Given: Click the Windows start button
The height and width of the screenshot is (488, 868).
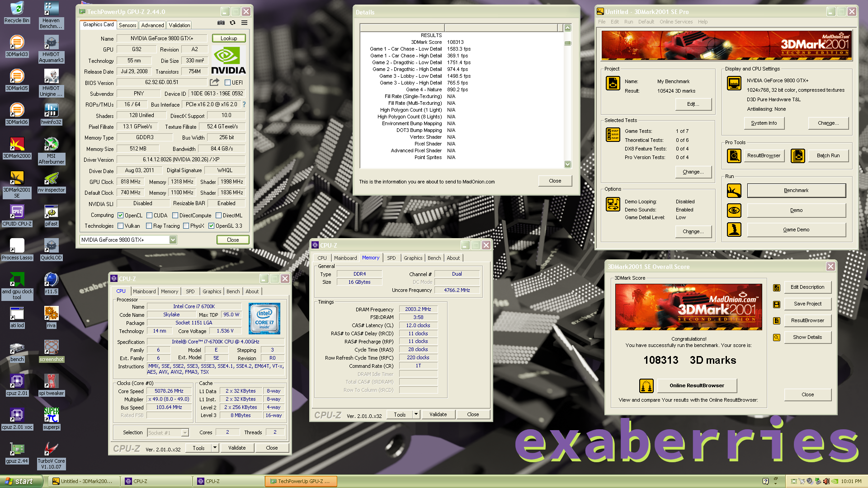Looking at the screenshot, I should click(x=21, y=481).
